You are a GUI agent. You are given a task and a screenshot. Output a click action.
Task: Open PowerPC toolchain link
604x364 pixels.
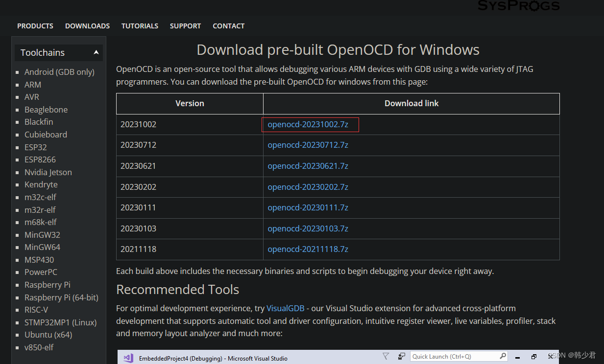tap(41, 272)
